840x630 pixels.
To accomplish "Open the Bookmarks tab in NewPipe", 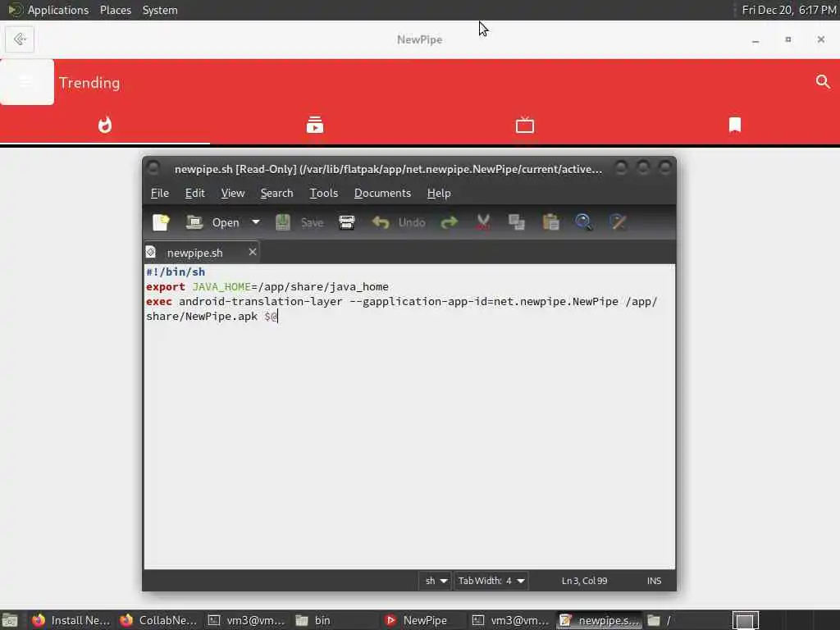I will point(734,125).
